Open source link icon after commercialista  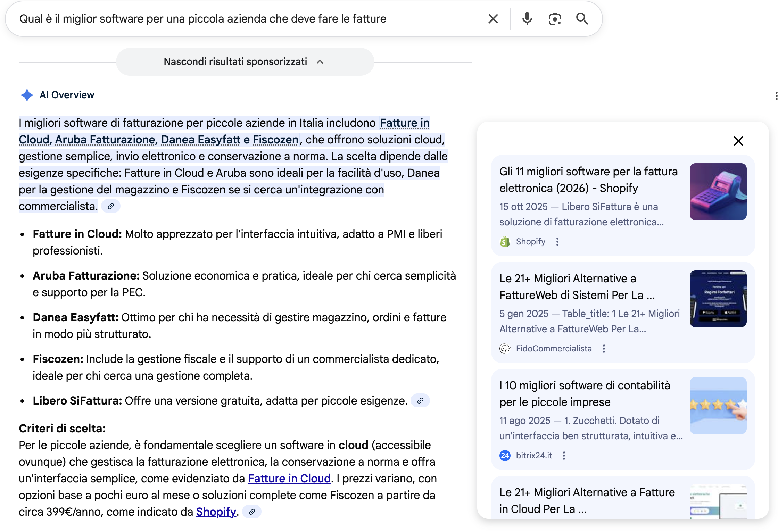[x=111, y=206]
